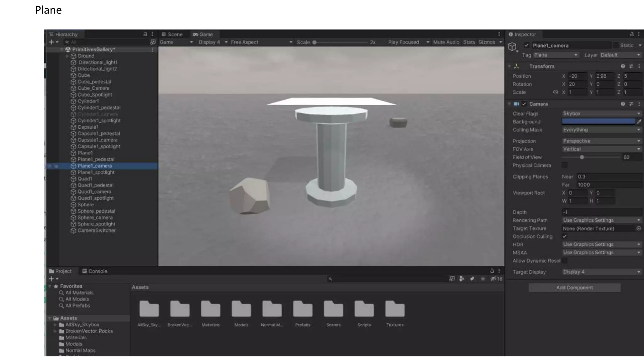Image resolution: width=644 pixels, height=362 pixels.
Task: Switch to the Console tab
Action: 95,271
